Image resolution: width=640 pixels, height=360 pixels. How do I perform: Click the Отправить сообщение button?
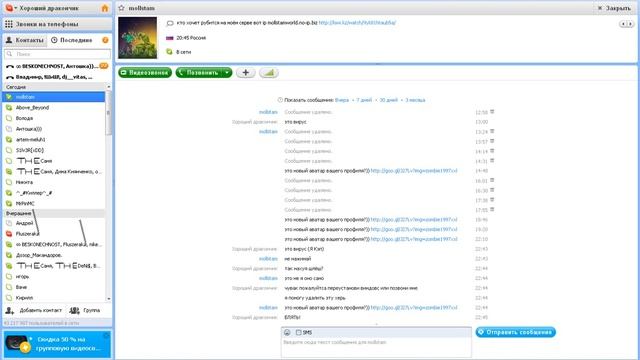tap(516, 332)
